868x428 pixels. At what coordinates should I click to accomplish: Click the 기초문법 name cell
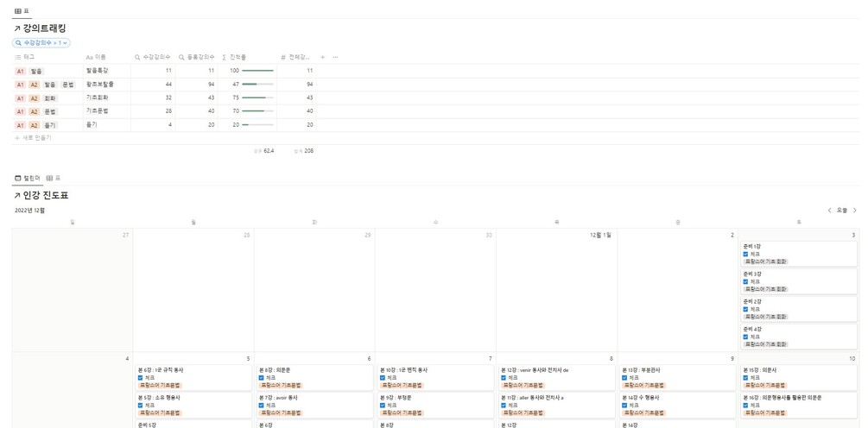coord(107,111)
